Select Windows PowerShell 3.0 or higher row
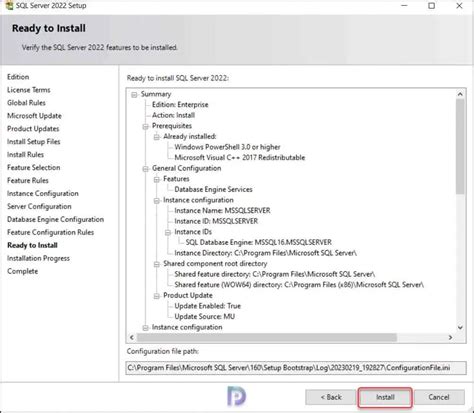Viewport: 474px width, 413px height. tap(227, 147)
